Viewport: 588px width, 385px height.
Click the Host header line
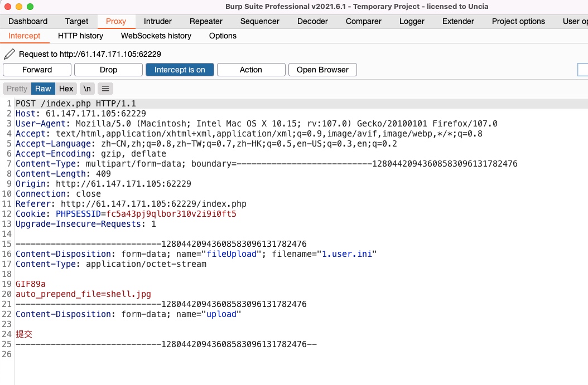(81, 114)
